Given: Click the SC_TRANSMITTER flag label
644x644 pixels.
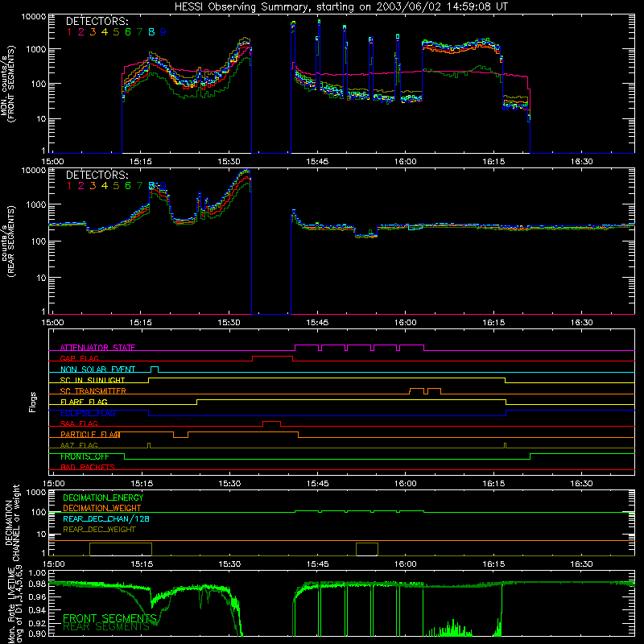Looking at the screenshot, I should point(93,390).
